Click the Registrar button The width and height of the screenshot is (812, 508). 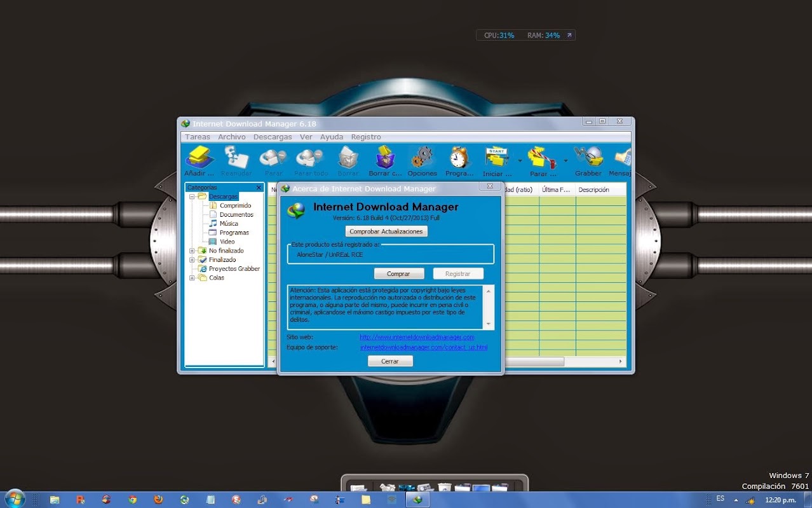click(458, 273)
